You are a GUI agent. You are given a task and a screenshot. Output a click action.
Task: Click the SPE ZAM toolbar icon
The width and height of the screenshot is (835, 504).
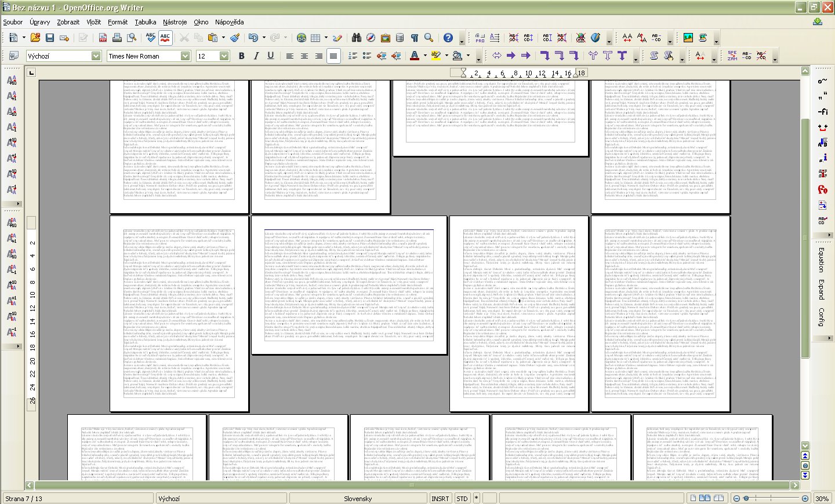click(x=732, y=56)
